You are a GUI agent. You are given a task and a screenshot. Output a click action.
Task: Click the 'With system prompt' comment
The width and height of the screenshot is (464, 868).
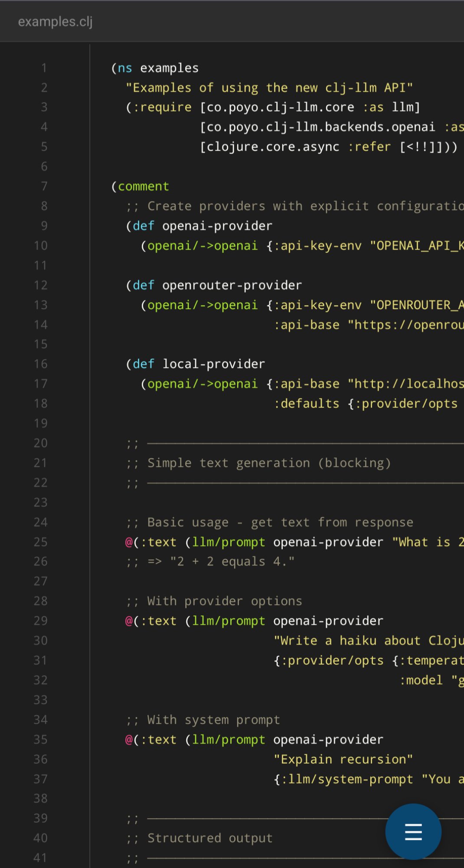pyautogui.click(x=213, y=720)
